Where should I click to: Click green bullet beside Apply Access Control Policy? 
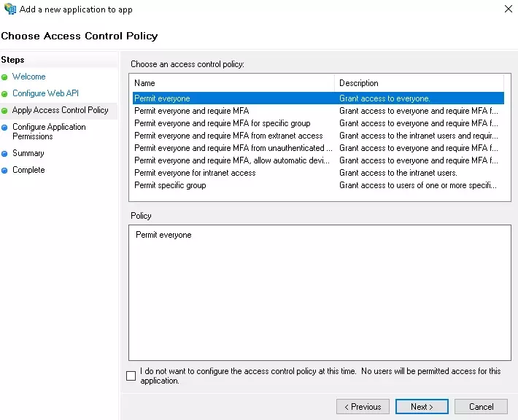4,111
